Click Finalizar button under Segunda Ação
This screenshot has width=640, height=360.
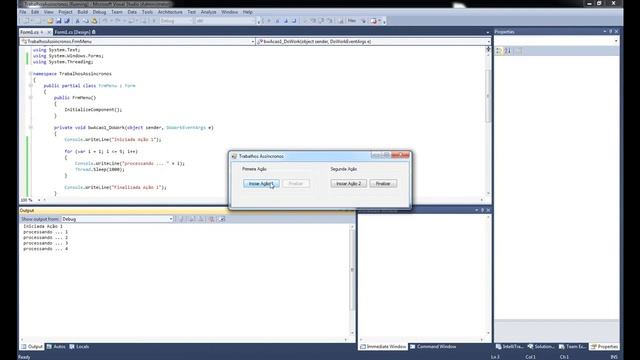[383, 184]
